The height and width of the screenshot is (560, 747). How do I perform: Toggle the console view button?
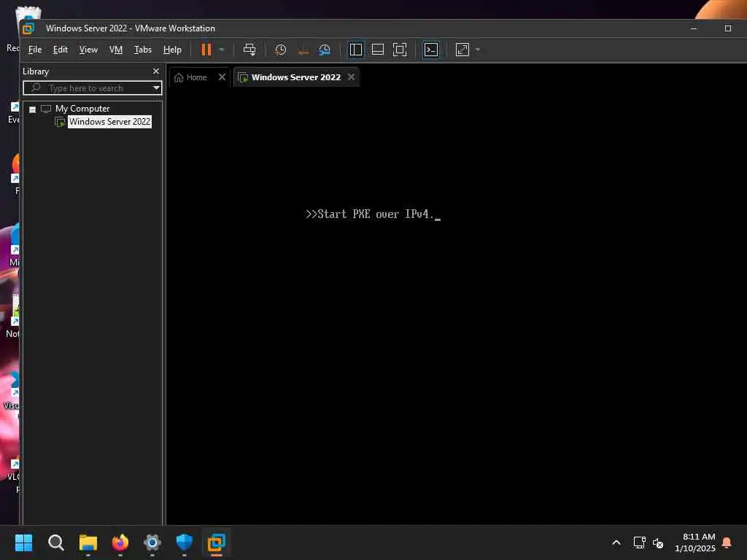point(431,50)
